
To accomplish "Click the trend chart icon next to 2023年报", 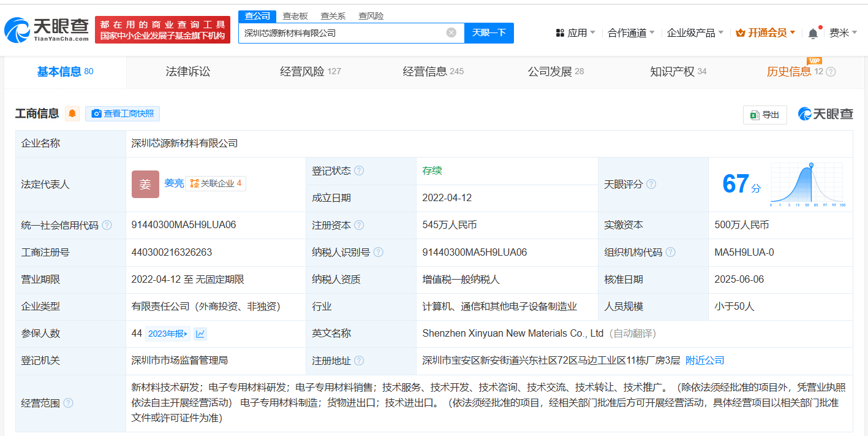I will [200, 334].
